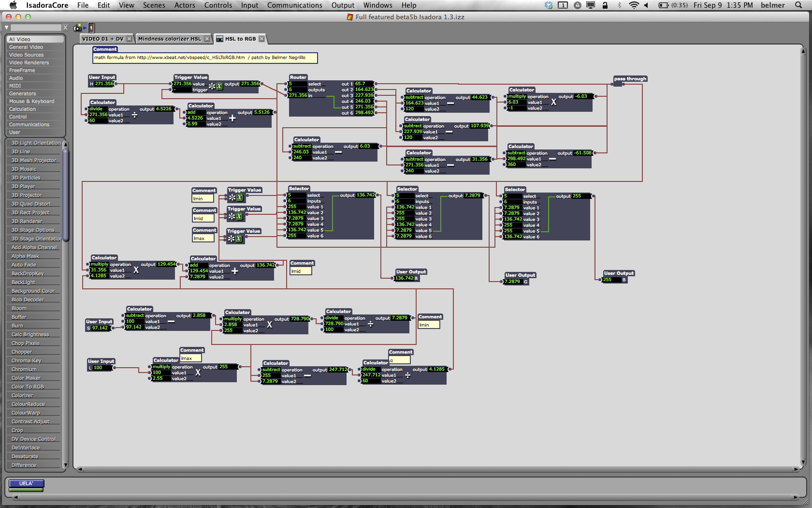Pick the 3D Particles actor

(x=34, y=178)
